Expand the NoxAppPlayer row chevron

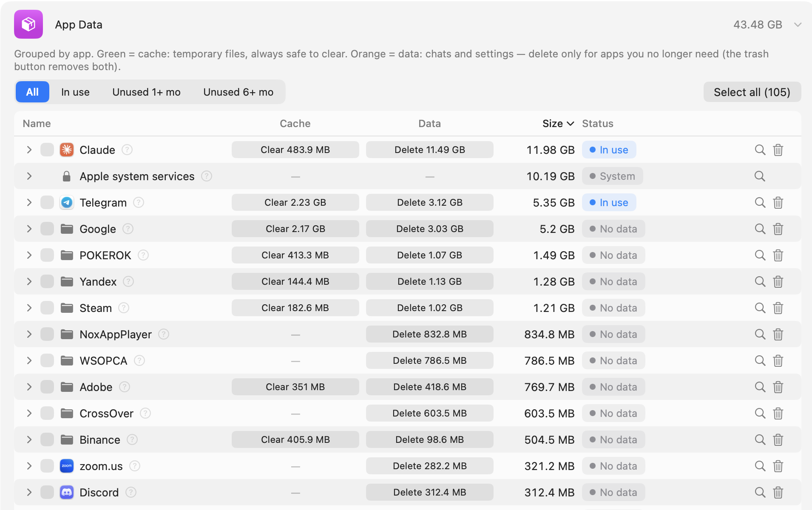[29, 334]
